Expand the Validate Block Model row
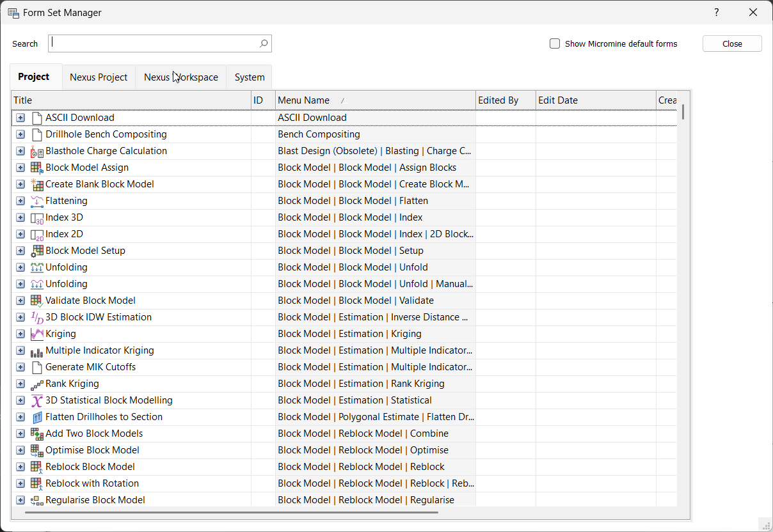This screenshot has height=532, width=773. 20,301
